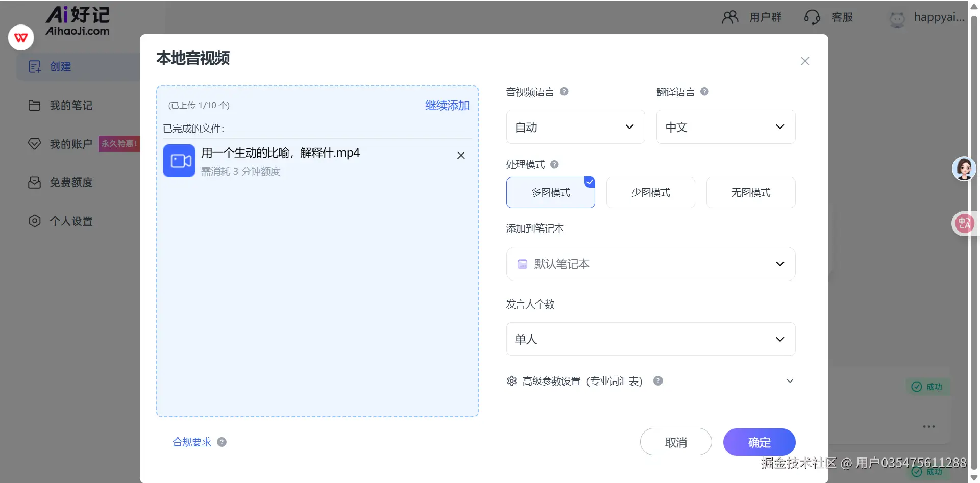This screenshot has height=483, width=980.
Task: Click 用户群 in the top bar
Action: point(765,17)
